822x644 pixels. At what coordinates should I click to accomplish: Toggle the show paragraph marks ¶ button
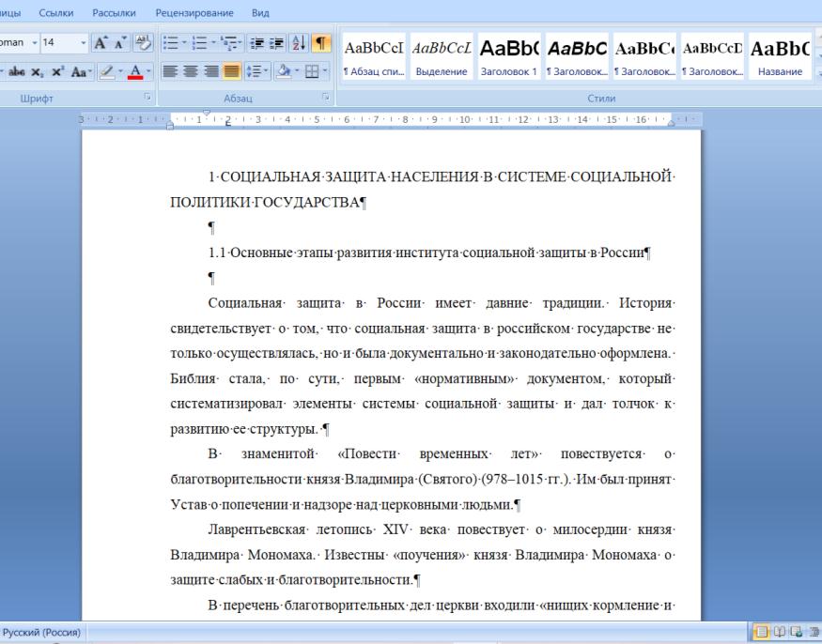coord(321,44)
